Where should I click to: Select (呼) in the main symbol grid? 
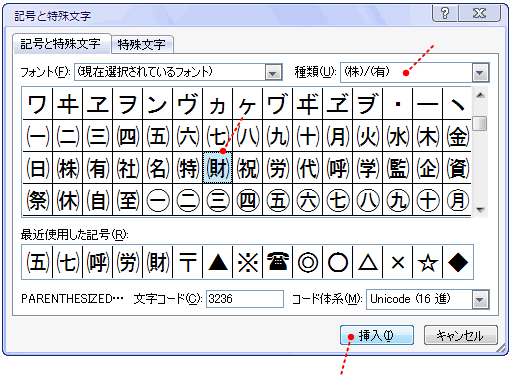point(338,168)
